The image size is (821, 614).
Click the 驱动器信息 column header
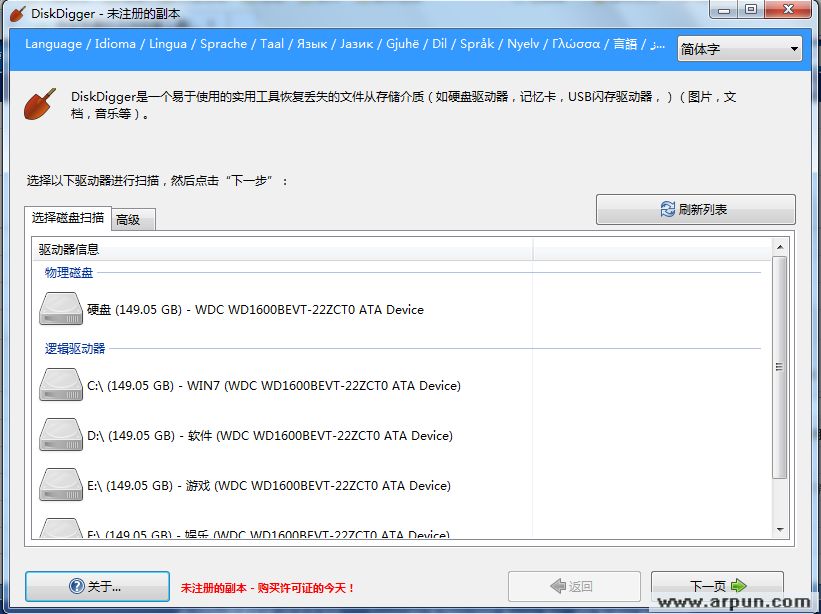(x=283, y=250)
